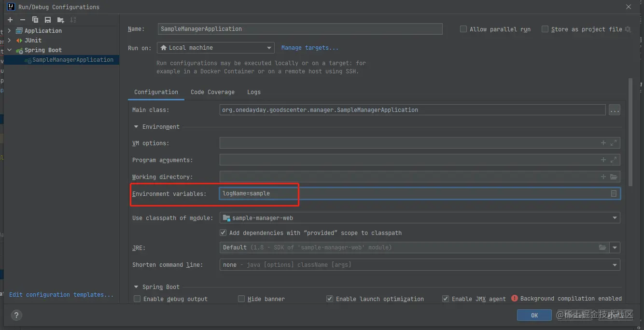Open help with the question mark button
This screenshot has height=330, width=644.
16,316
